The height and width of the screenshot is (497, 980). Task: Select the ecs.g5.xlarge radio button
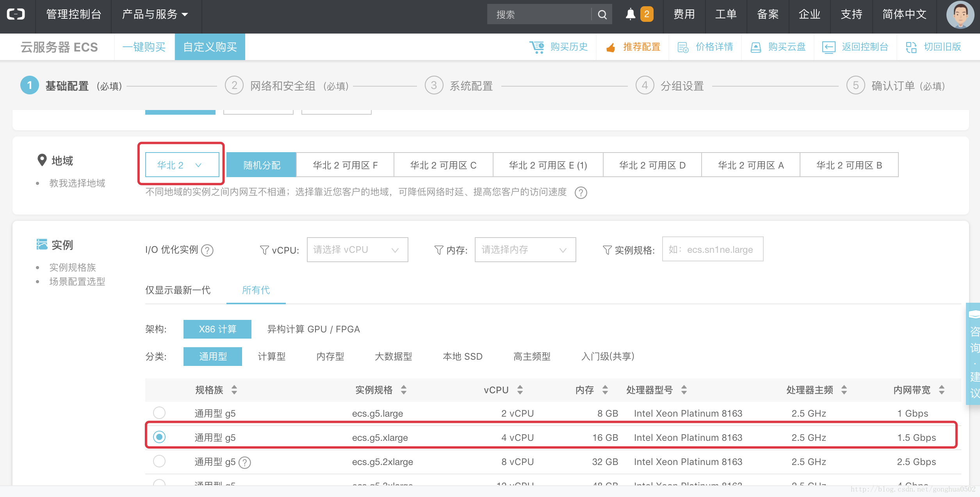pyautogui.click(x=159, y=437)
